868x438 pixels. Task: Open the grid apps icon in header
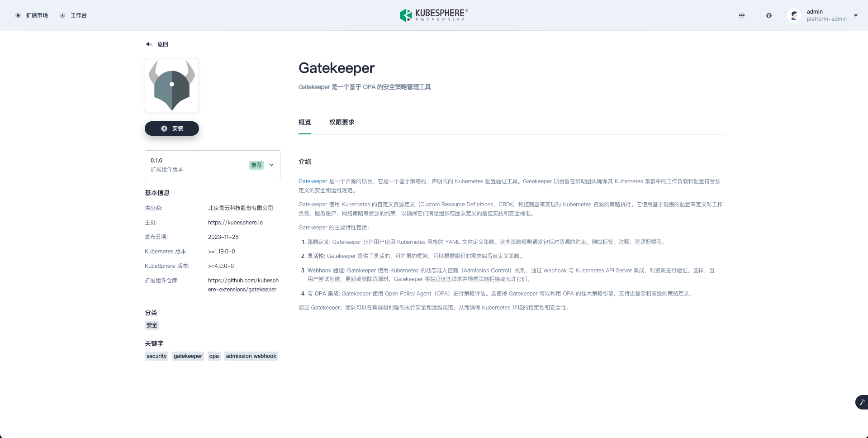(x=742, y=15)
